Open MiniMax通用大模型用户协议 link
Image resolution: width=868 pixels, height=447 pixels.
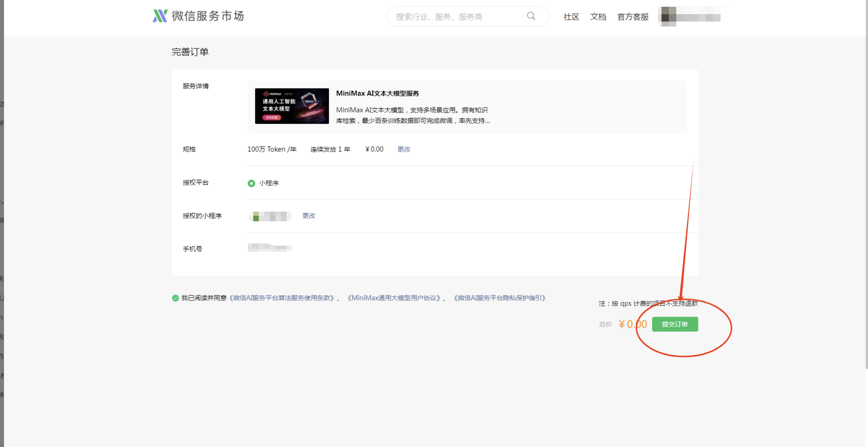coord(394,298)
